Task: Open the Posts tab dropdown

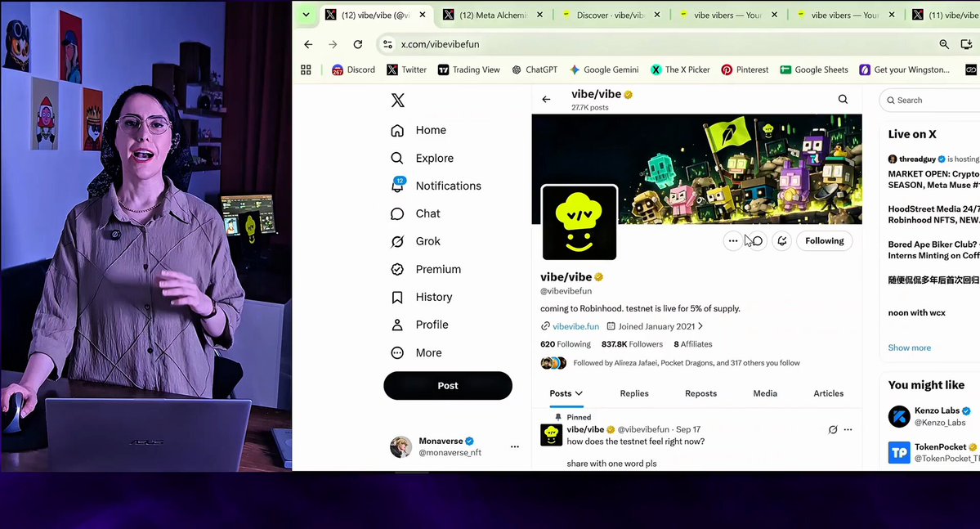Action: coord(566,393)
